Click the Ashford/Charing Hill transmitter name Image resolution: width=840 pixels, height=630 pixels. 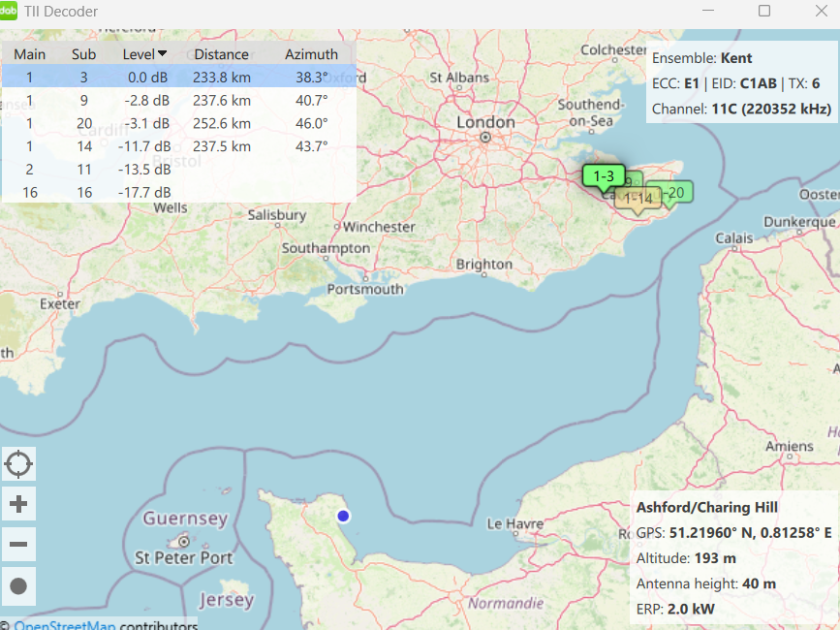coord(706,507)
